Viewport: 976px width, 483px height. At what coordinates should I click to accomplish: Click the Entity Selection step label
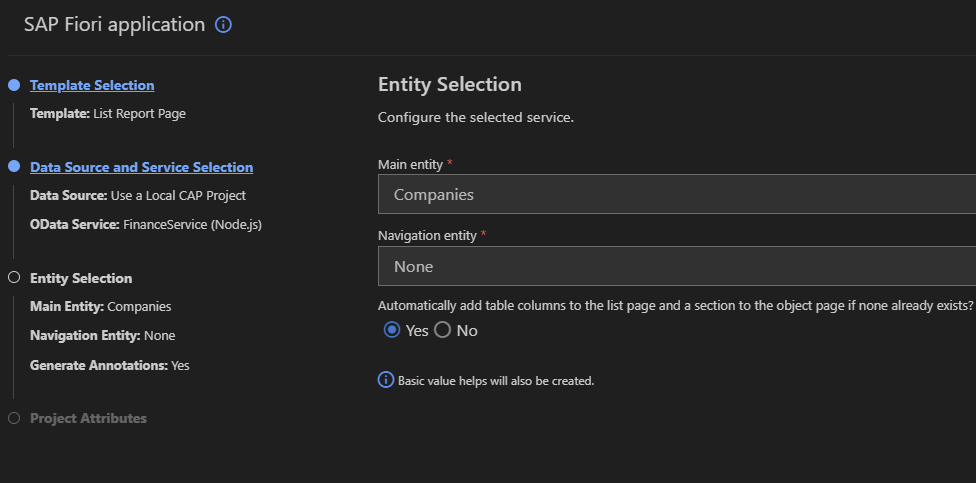pyautogui.click(x=81, y=278)
